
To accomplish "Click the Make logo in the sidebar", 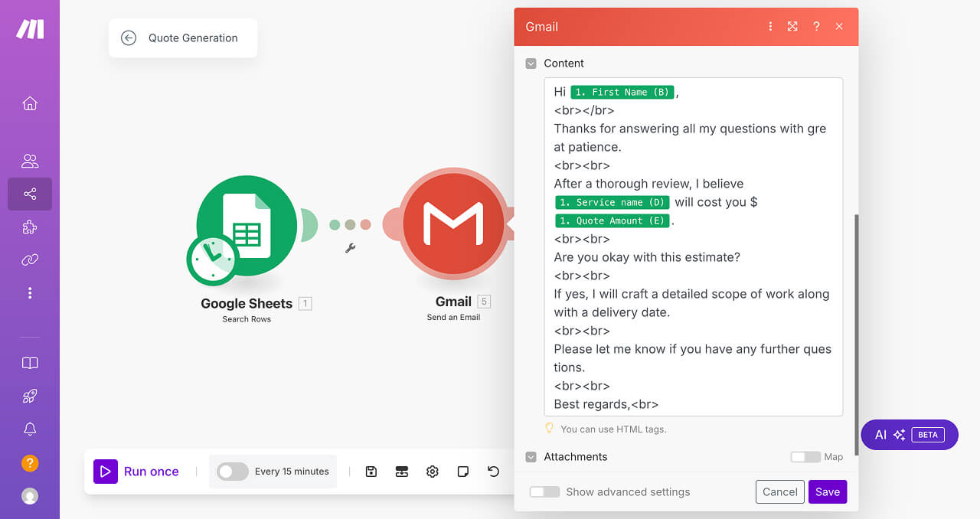I will (30, 29).
